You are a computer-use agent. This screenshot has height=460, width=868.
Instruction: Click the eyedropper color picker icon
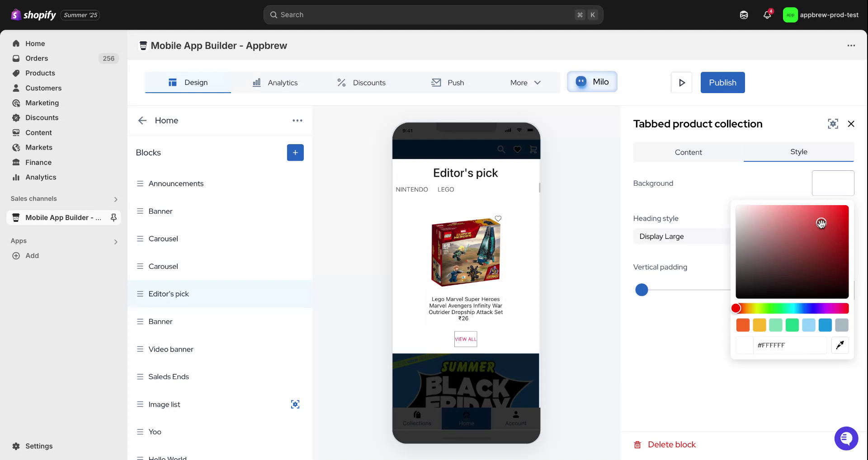tap(840, 345)
